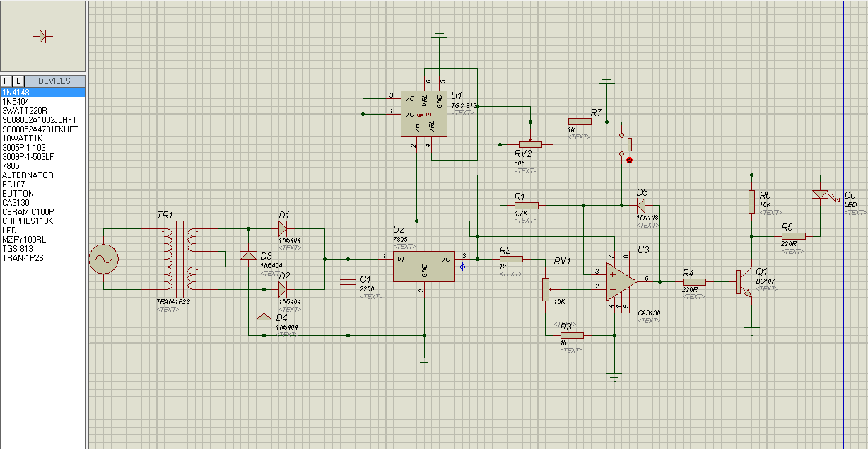Choose CA3130 from the devices list
The image size is (868, 449).
click(x=19, y=203)
